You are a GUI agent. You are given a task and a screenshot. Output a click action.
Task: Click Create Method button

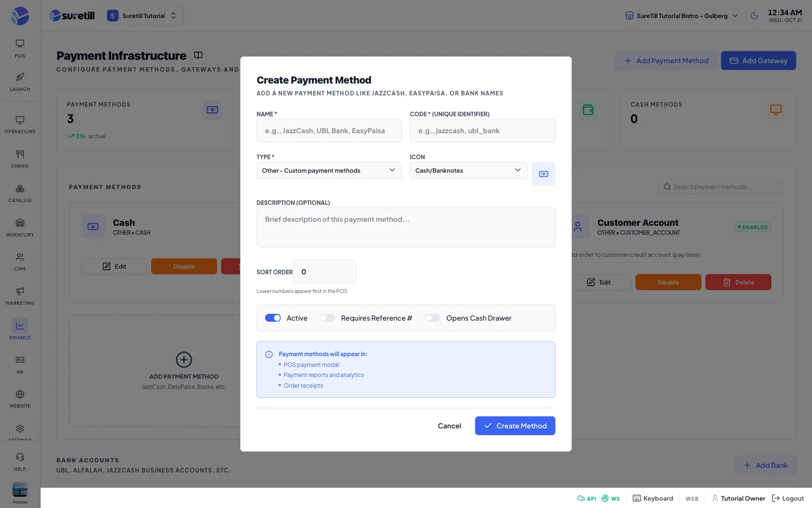coord(515,426)
